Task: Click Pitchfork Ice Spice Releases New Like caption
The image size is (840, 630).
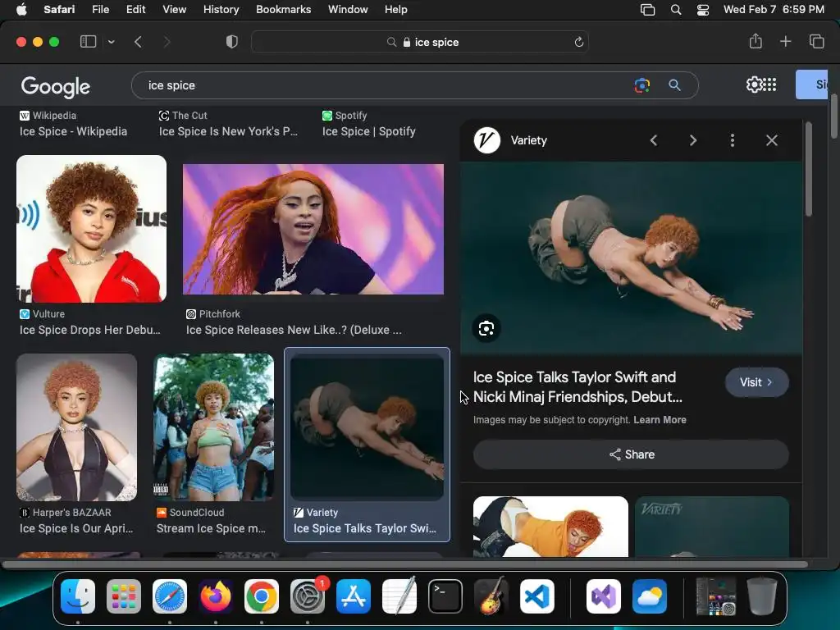Action: 294,330
